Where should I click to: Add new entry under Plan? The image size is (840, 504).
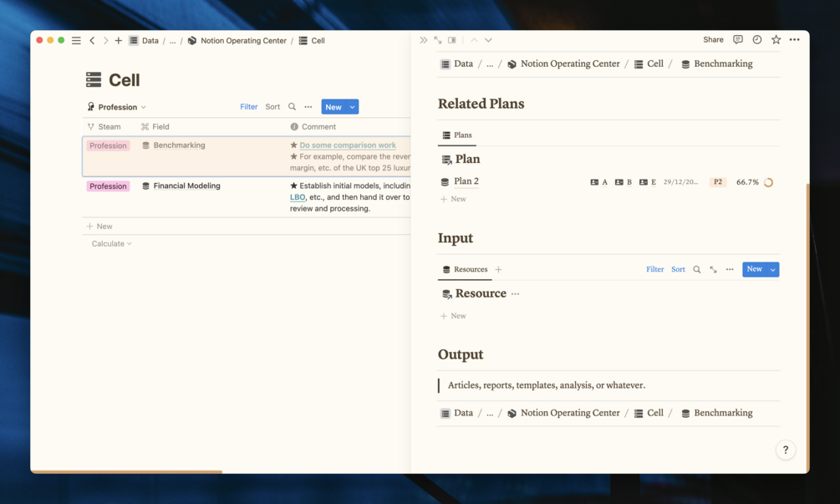point(453,199)
